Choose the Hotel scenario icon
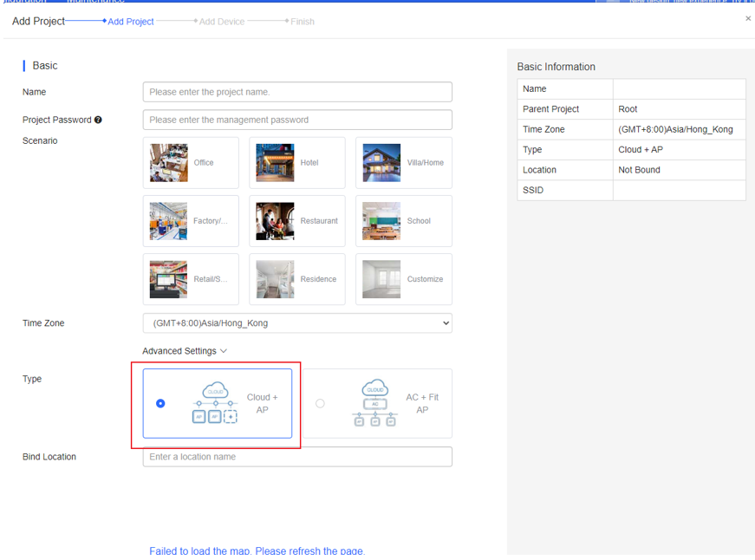Screen dimensions: 755x560 275,163
